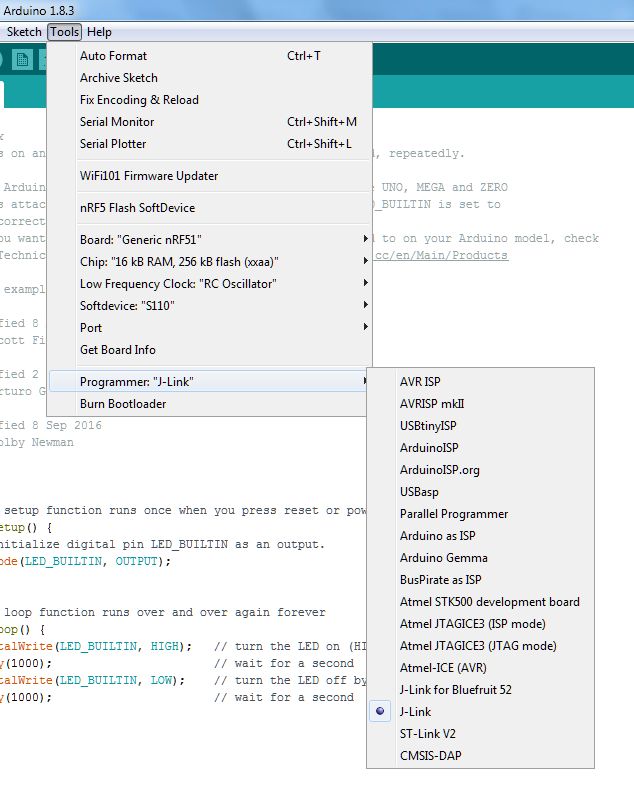Choose Burn Bootloader
The image size is (634, 787).
click(210, 404)
